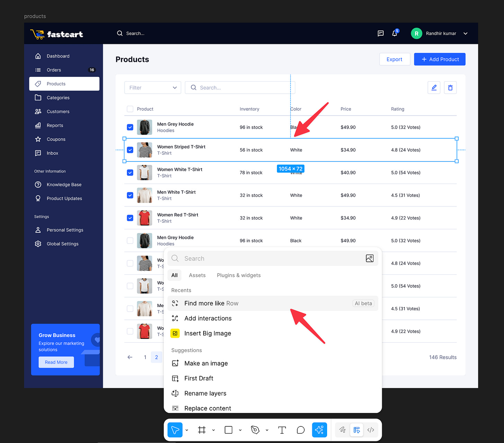Choose Find more like Row

(x=211, y=303)
